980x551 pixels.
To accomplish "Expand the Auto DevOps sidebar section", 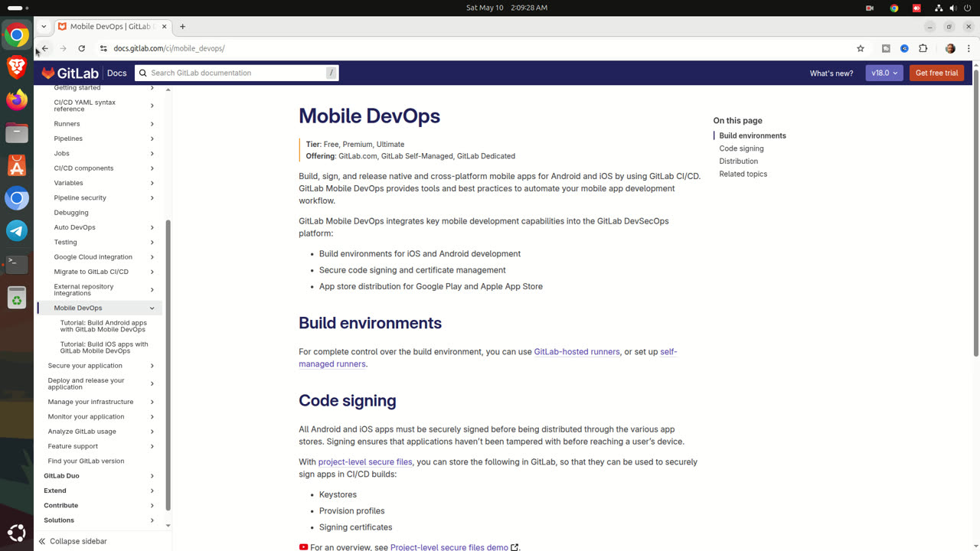I will pos(152,227).
